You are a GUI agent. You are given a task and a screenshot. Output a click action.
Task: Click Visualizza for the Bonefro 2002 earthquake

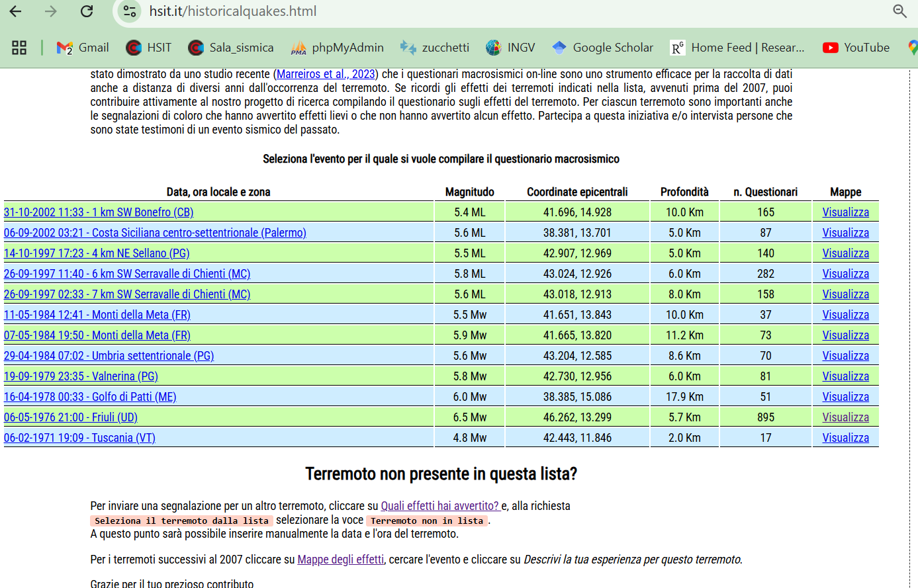click(846, 212)
